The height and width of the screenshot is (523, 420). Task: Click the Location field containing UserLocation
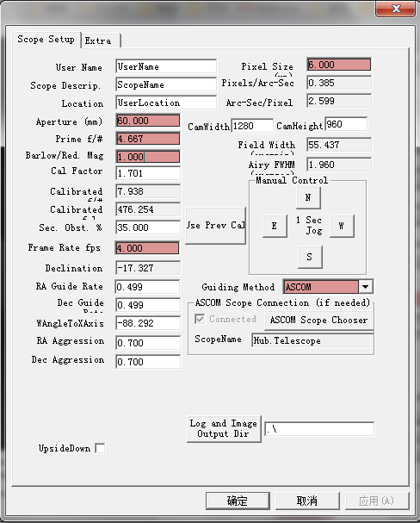click(x=166, y=103)
